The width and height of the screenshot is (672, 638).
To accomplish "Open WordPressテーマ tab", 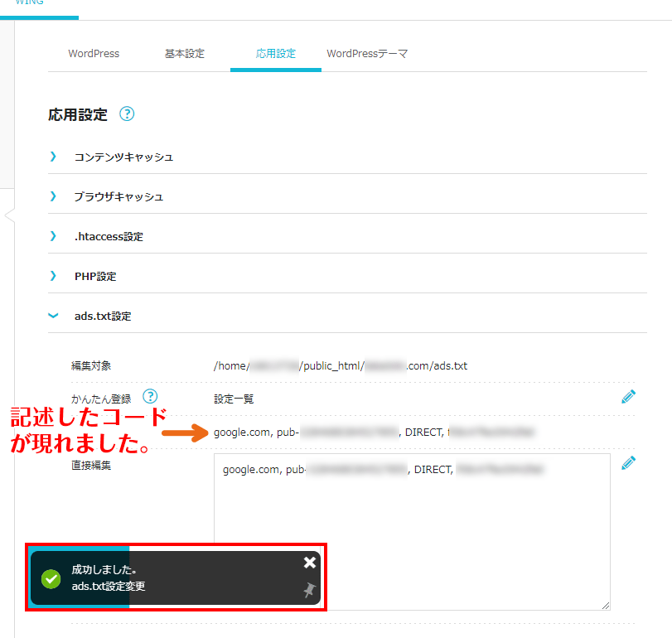I will (x=367, y=54).
